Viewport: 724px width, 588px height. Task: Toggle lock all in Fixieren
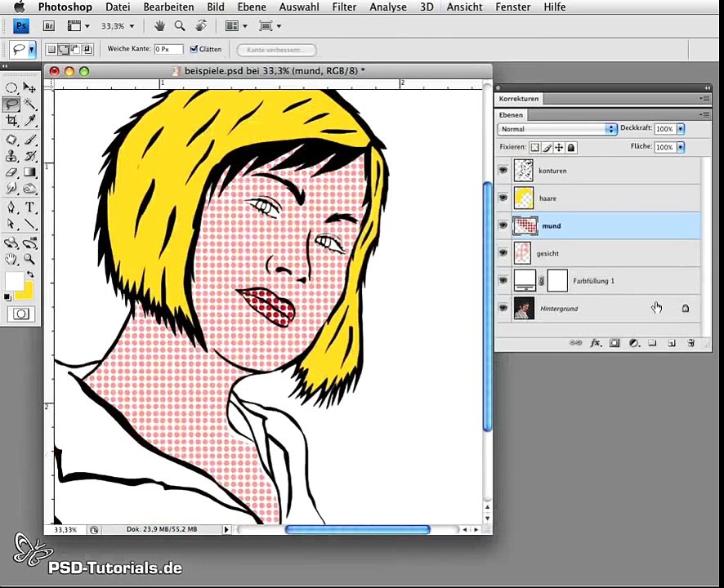(x=571, y=148)
